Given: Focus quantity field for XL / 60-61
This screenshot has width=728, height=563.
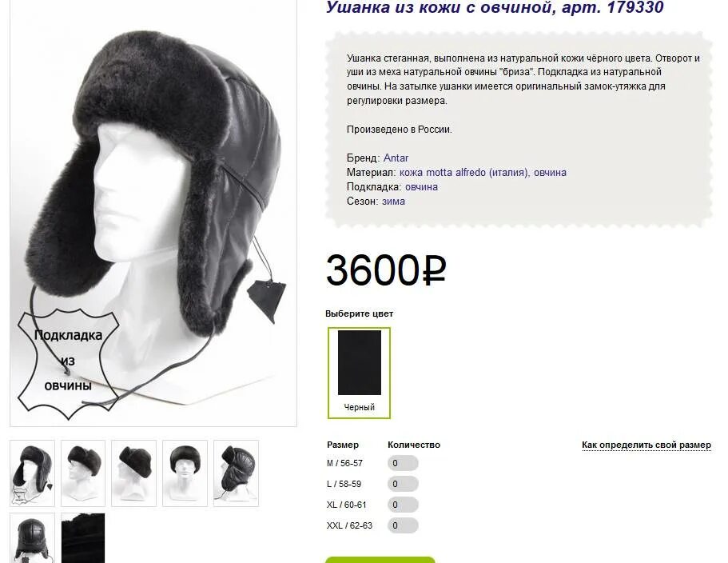Looking at the screenshot, I should [403, 505].
